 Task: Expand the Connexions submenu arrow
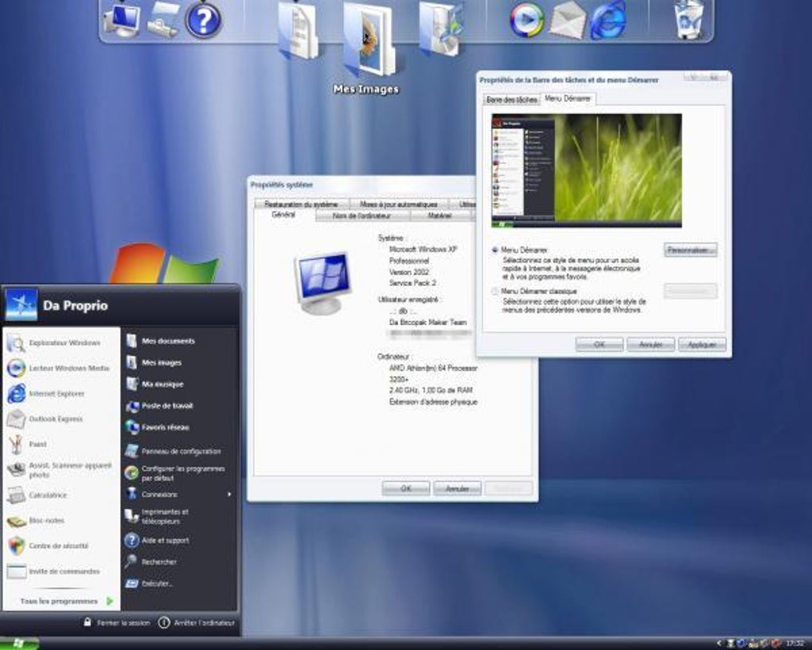click(229, 495)
